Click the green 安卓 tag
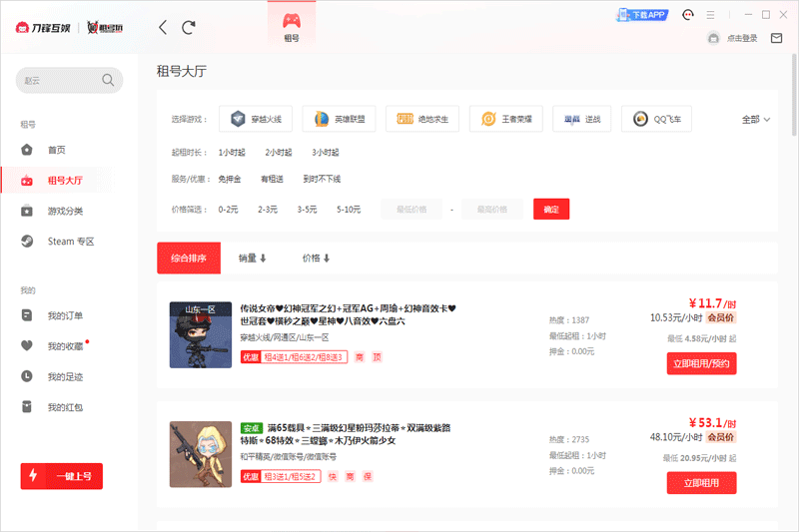The image size is (799, 532). (x=252, y=428)
